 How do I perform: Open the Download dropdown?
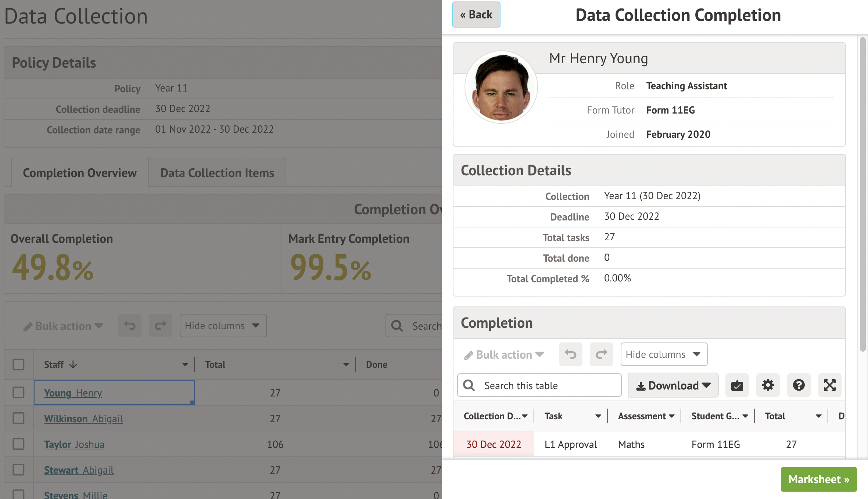click(673, 385)
